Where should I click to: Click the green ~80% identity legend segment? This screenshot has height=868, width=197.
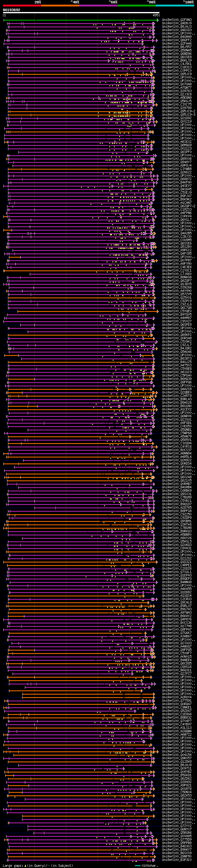point(137,6)
